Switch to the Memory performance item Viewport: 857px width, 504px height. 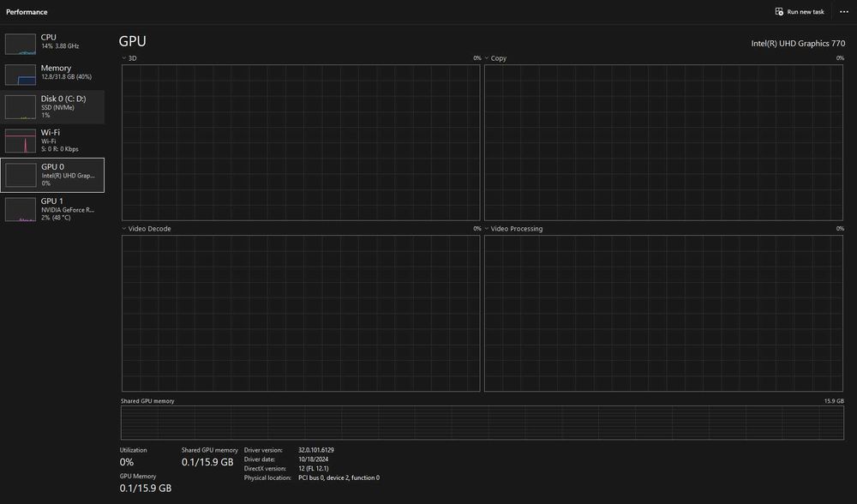coord(52,73)
